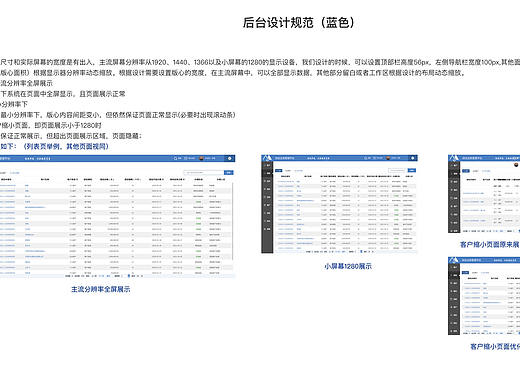Select the highlighted sidebar item in 小屏幕1280展示 mockup
This screenshot has width=520, height=390.
267,173
